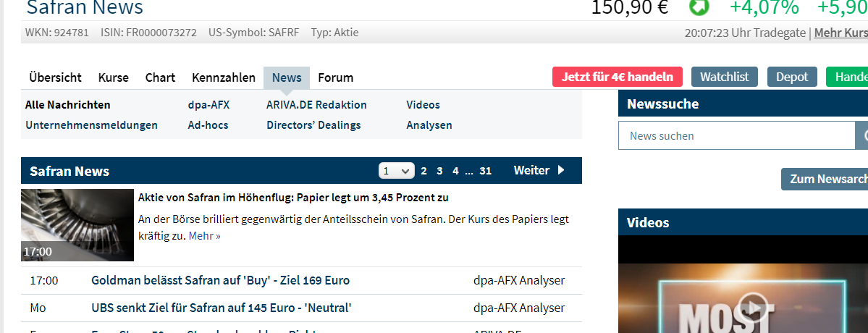The height and width of the screenshot is (333, 868).
Task: Click the Mehr » link in article teaser
Action: coord(204,236)
